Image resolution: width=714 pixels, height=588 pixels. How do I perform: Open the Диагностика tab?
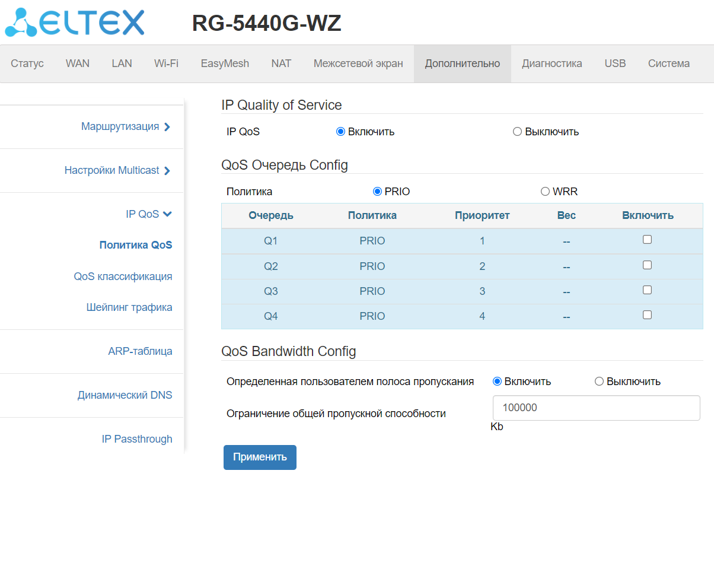(x=552, y=63)
